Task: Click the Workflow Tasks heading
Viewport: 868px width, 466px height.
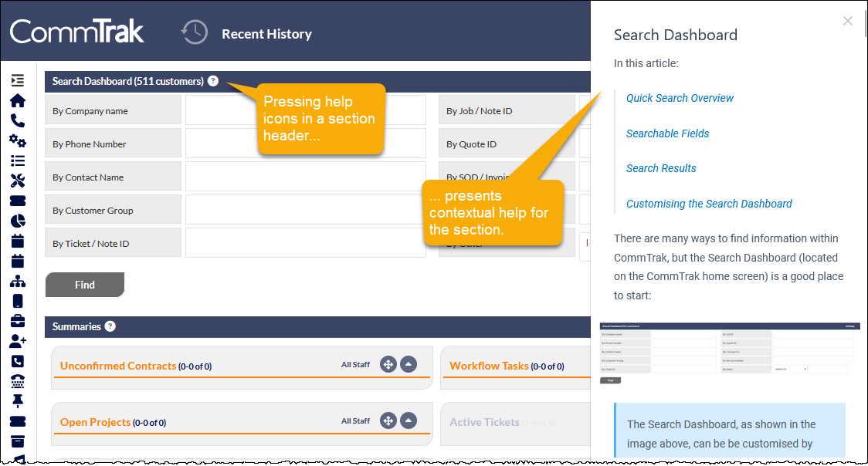Action: click(489, 366)
